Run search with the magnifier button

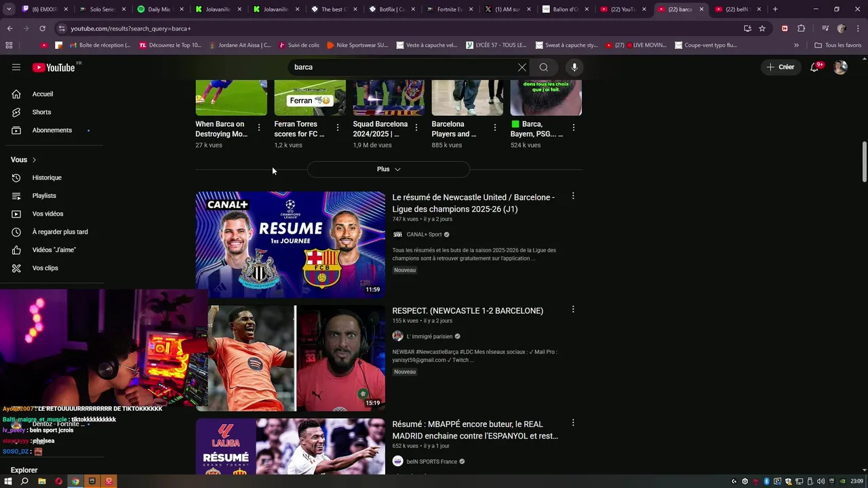(x=544, y=67)
